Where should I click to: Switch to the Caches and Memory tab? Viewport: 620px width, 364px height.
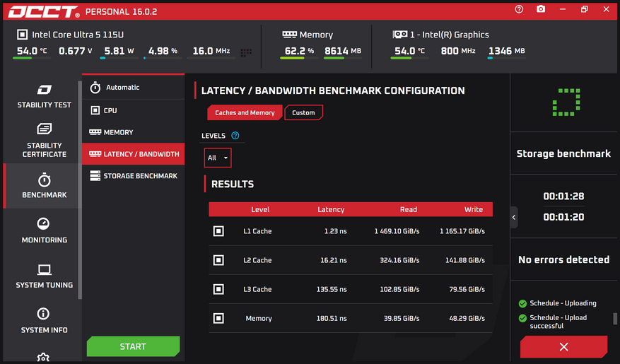(245, 112)
